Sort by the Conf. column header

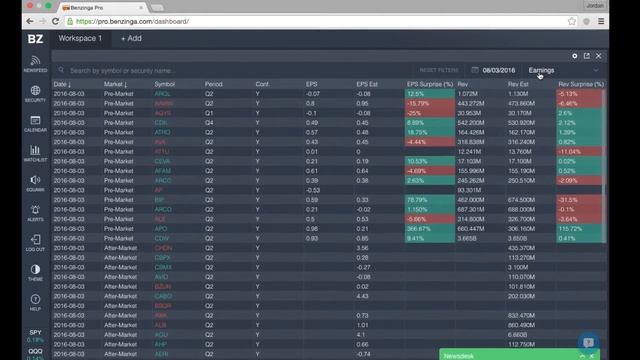[262, 84]
